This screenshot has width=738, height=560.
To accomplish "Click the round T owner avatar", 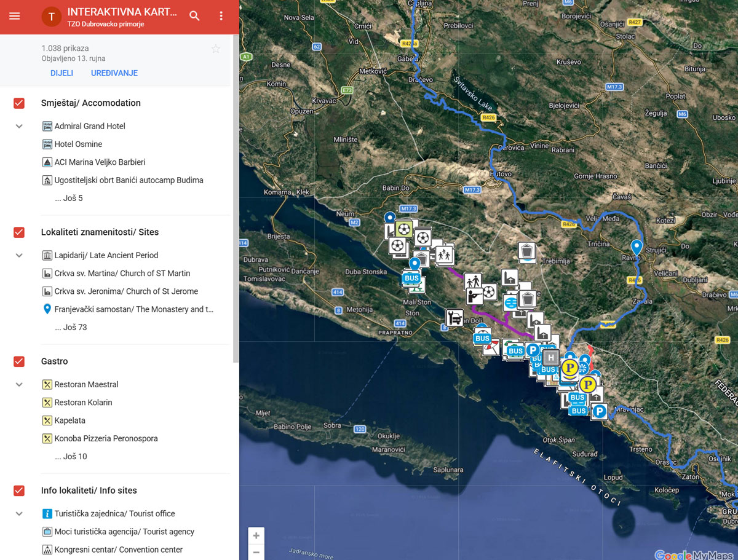I will tap(52, 17).
